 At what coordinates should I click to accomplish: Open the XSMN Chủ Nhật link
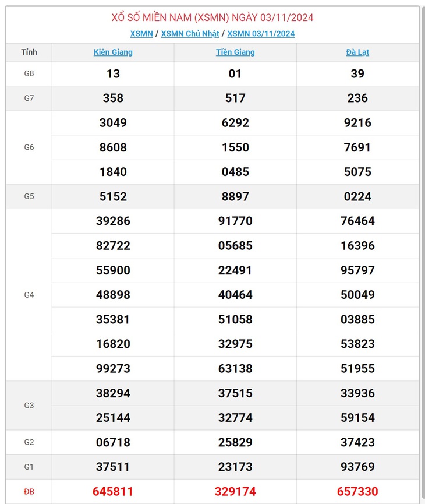[x=190, y=34]
